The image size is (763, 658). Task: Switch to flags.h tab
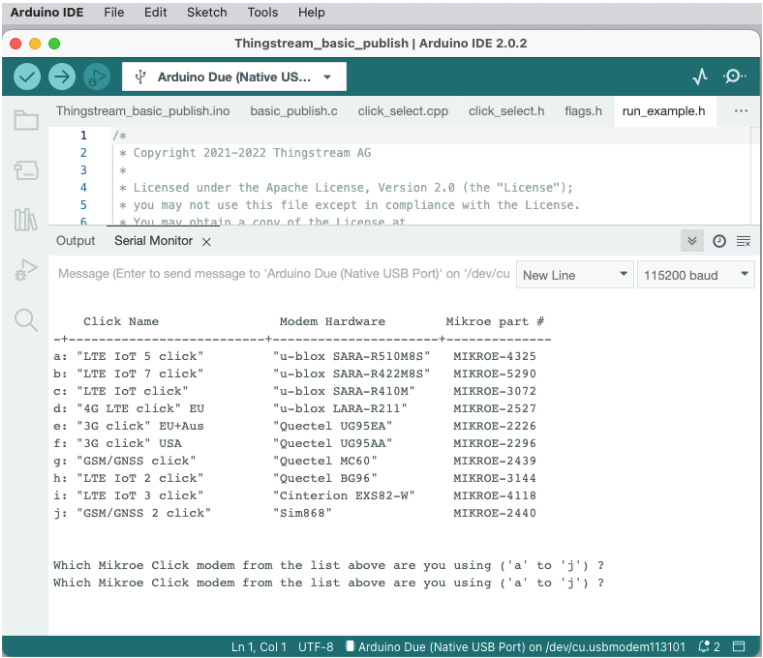point(583,111)
